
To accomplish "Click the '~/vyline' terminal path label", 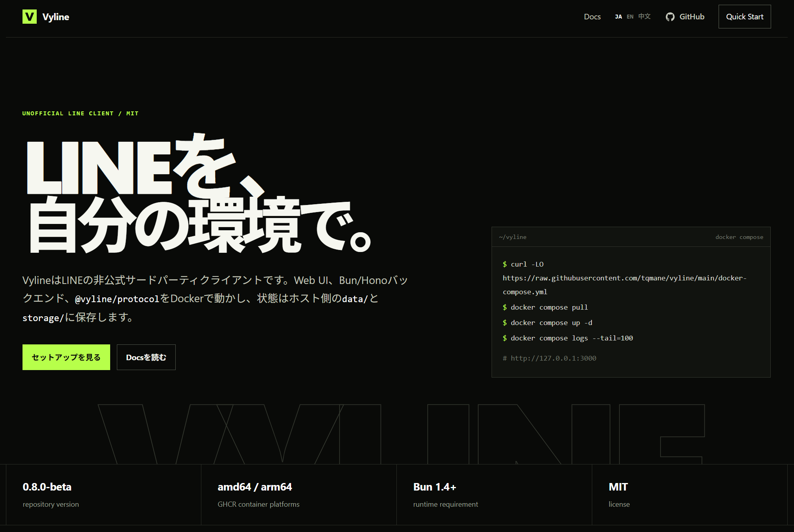I will pos(512,237).
